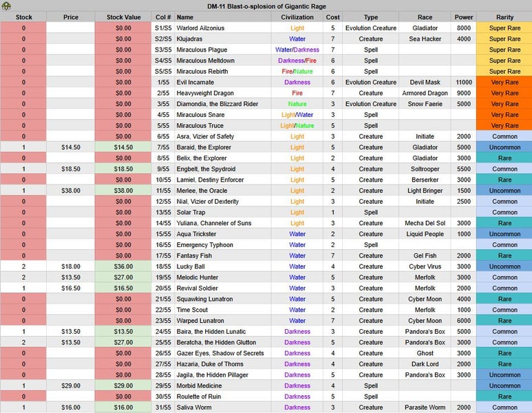Select the Solar Trap name cell

tap(223, 212)
